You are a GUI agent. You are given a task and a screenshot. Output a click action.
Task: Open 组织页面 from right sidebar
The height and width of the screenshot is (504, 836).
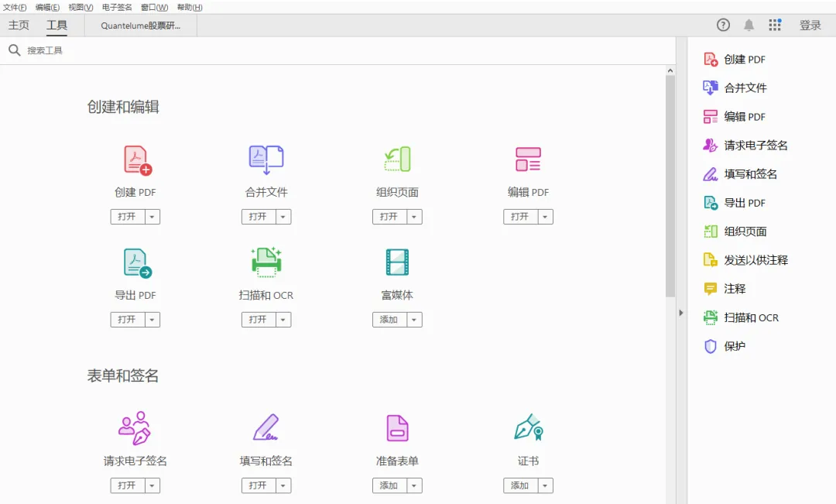pos(735,231)
